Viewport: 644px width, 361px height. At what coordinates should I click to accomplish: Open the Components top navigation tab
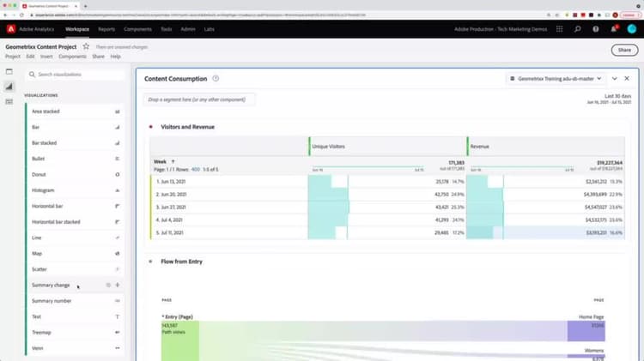coord(137,29)
